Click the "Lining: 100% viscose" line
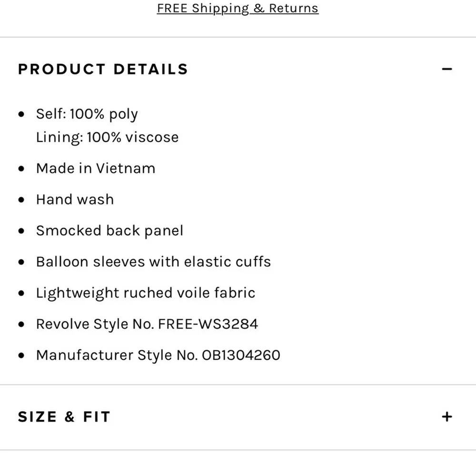This screenshot has height=476, width=476. coord(107,138)
